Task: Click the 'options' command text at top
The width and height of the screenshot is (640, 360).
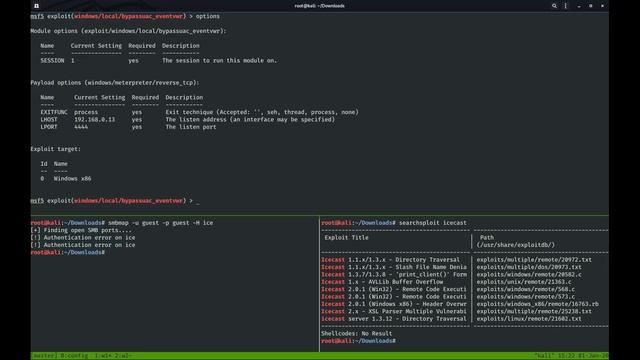Action: pos(207,16)
